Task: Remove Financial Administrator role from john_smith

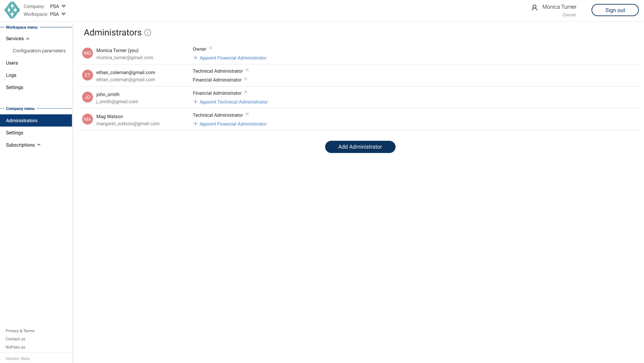Action: tap(246, 92)
